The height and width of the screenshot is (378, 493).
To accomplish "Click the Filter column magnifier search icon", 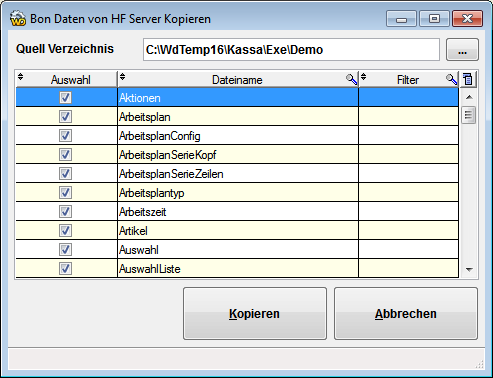I will coord(451,79).
